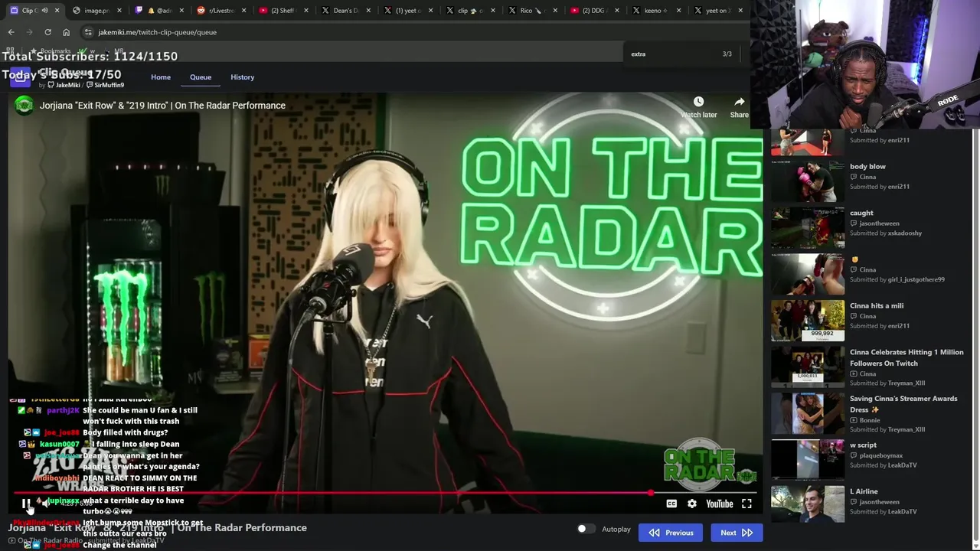Seek on the red video progress bar
The image size is (980, 551).
[x=386, y=493]
